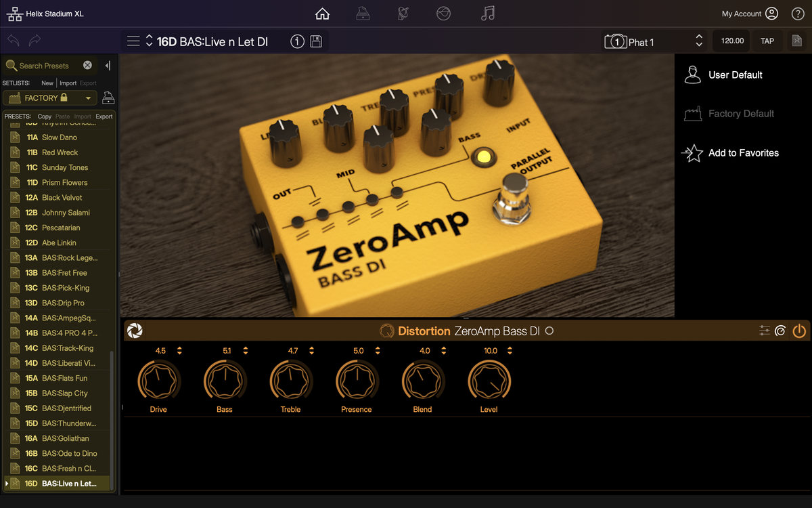Click the snapshot camera icon
The image size is (812, 508).
[615, 42]
